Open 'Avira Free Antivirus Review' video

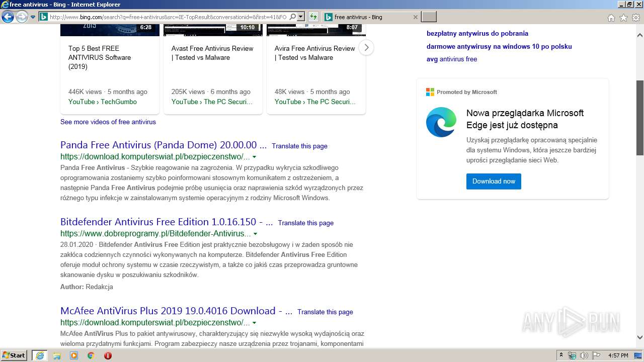315,53
